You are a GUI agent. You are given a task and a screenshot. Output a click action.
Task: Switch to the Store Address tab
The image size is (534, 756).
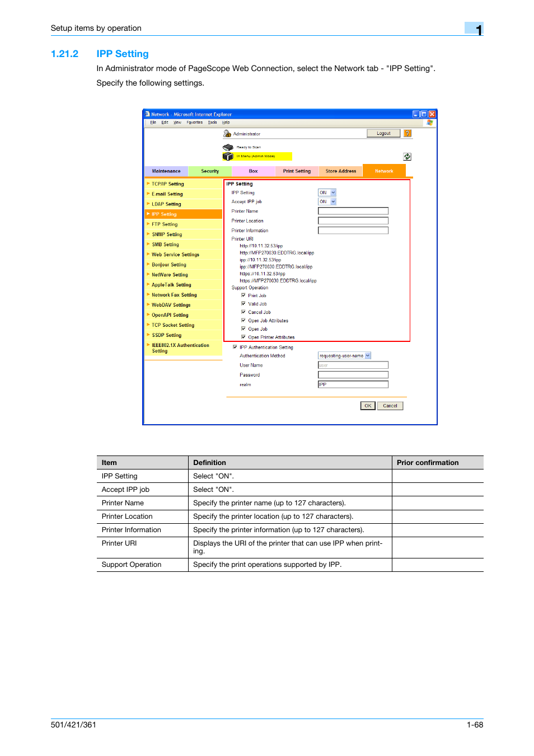[341, 171]
